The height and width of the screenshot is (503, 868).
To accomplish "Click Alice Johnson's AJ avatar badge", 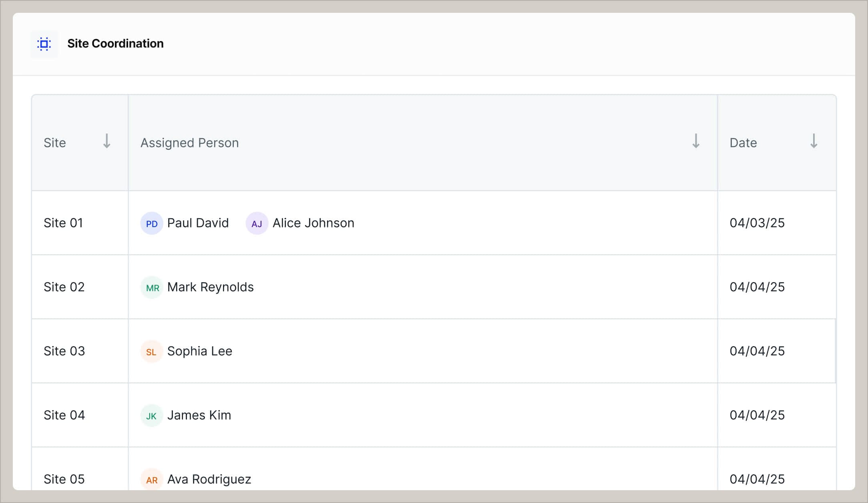I will (257, 223).
